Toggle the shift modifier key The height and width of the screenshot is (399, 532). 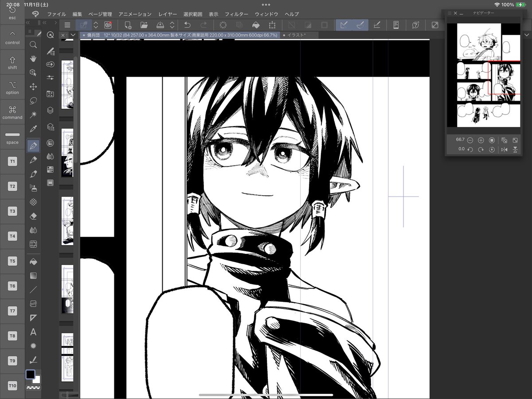[x=12, y=63]
